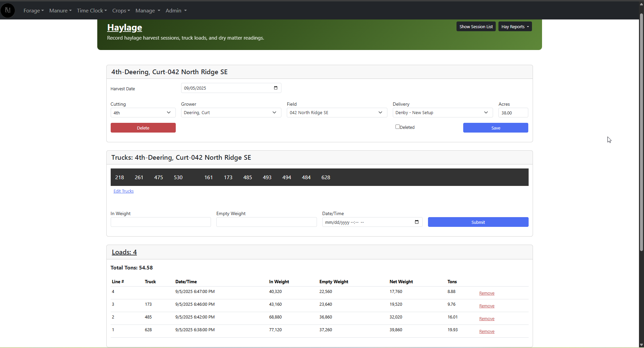Click the red Delete button
644x348 pixels.
coord(143,128)
